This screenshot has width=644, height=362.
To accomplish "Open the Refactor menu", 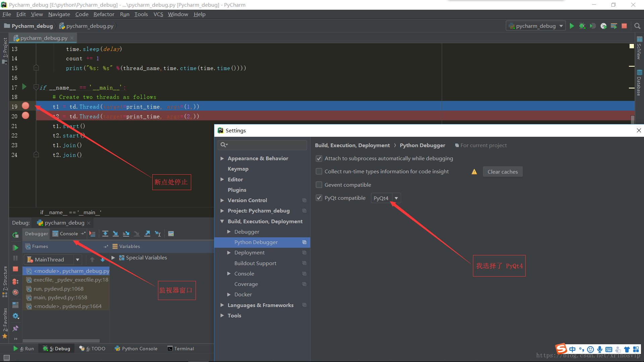I will coord(104,14).
